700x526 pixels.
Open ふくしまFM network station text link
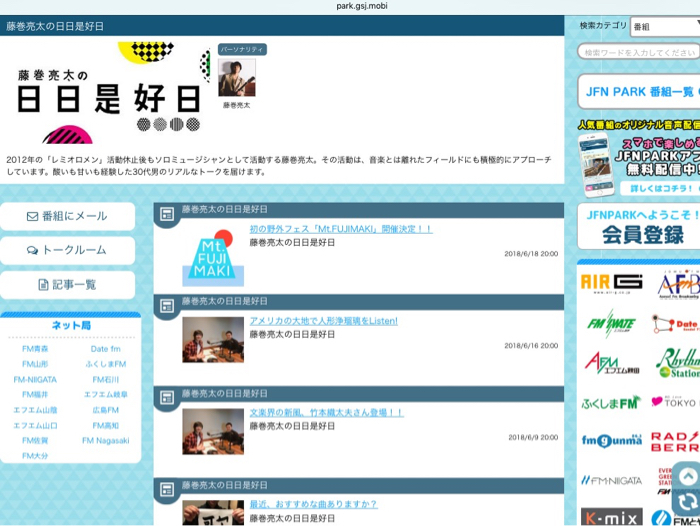coord(106,364)
